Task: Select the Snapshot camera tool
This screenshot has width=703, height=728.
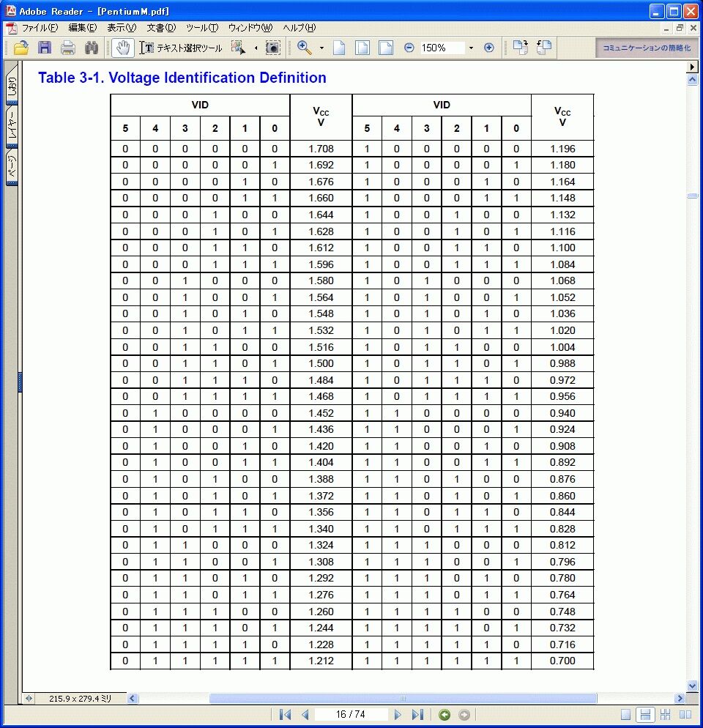Action: click(x=272, y=48)
